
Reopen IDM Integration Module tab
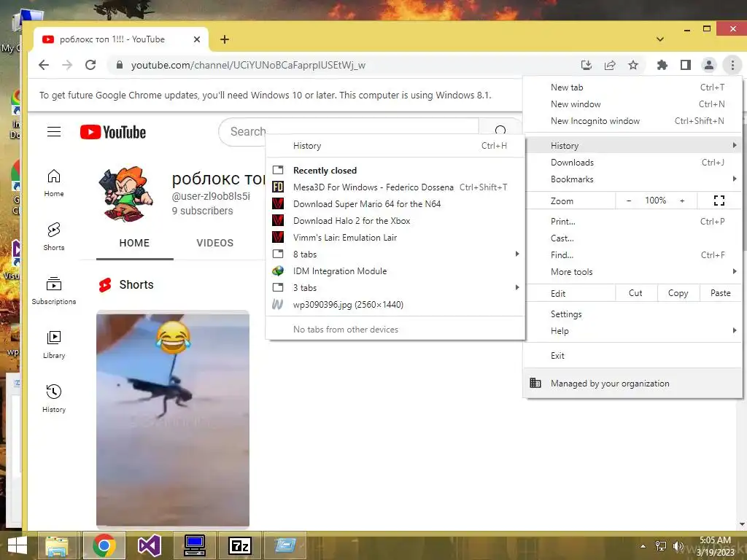coord(395,271)
